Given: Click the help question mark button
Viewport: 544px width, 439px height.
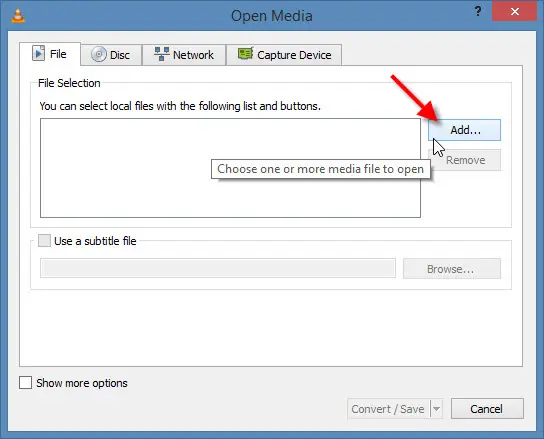Looking at the screenshot, I should tap(478, 11).
